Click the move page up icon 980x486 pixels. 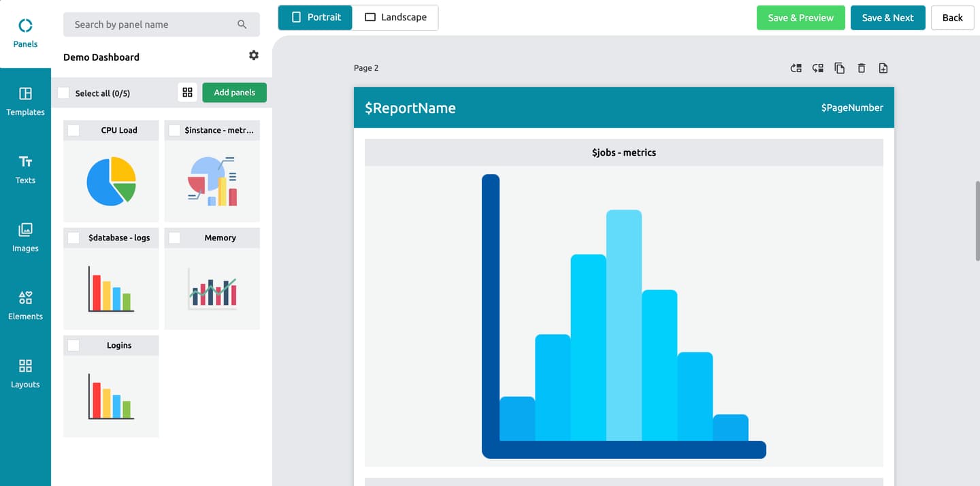point(796,68)
